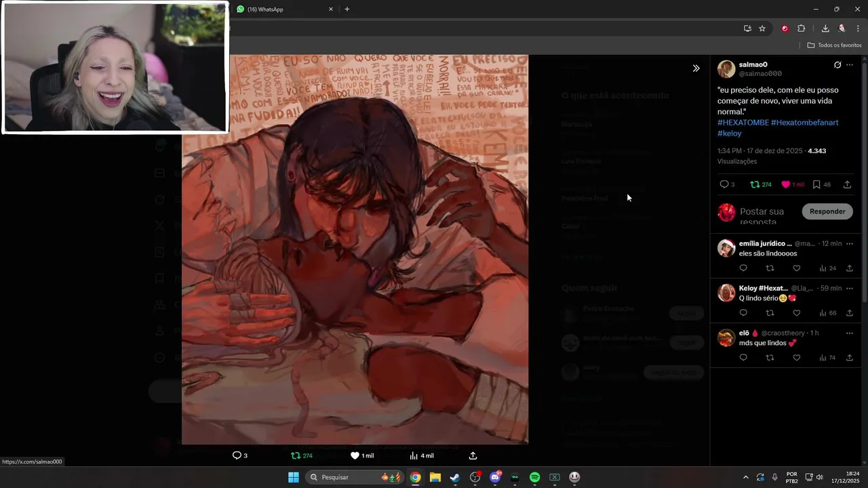Share the Keloy #Hexat comment
This screenshot has height=488, width=868.
tap(850, 313)
